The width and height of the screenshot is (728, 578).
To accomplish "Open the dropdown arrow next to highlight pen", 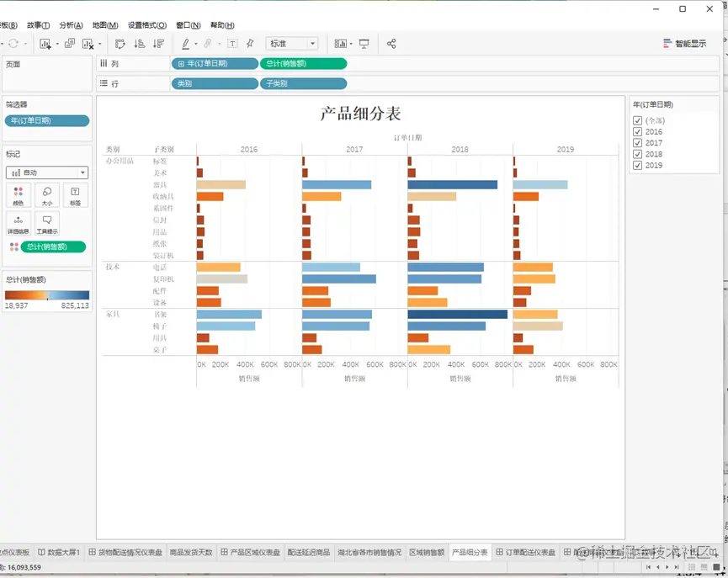I will 196,44.
